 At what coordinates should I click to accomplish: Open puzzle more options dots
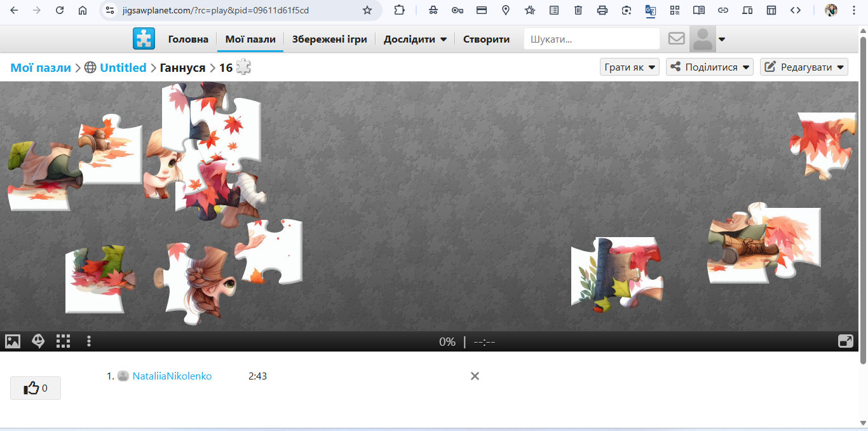click(x=89, y=341)
